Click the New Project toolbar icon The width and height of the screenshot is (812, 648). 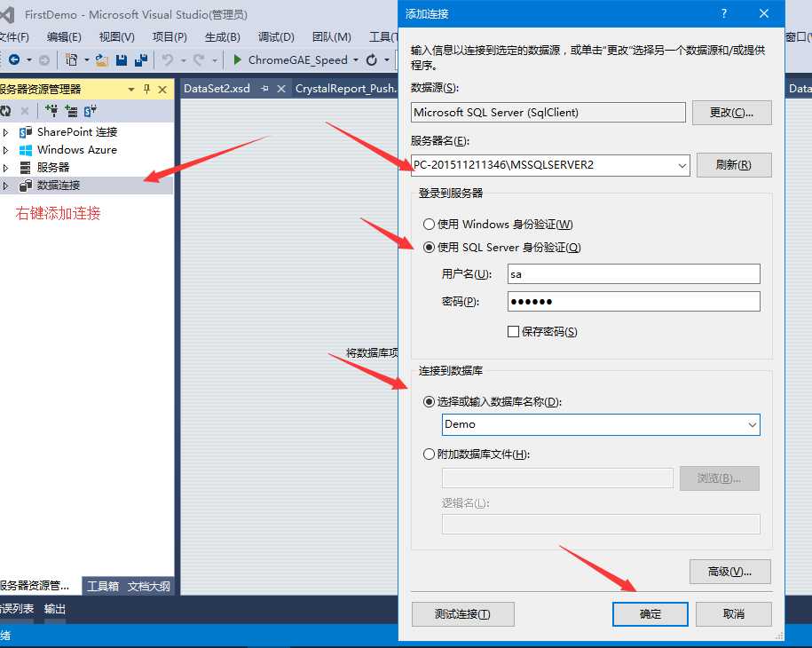pyautogui.click(x=72, y=60)
